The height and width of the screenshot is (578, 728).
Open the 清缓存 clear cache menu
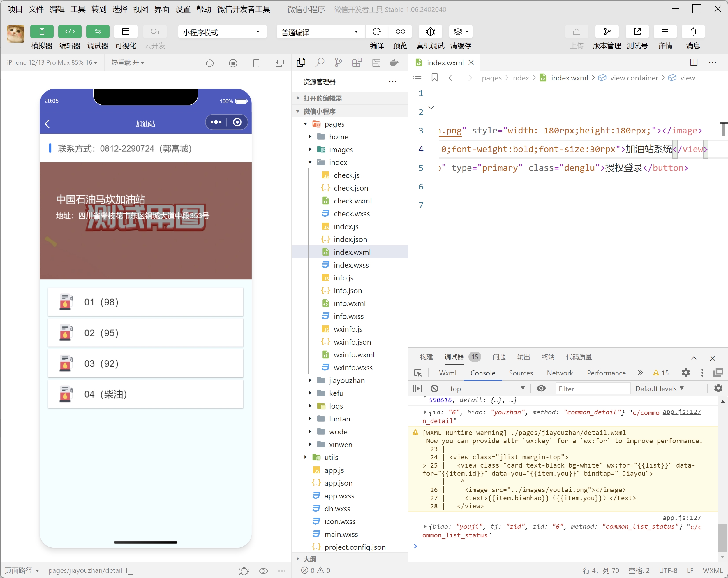(x=461, y=32)
